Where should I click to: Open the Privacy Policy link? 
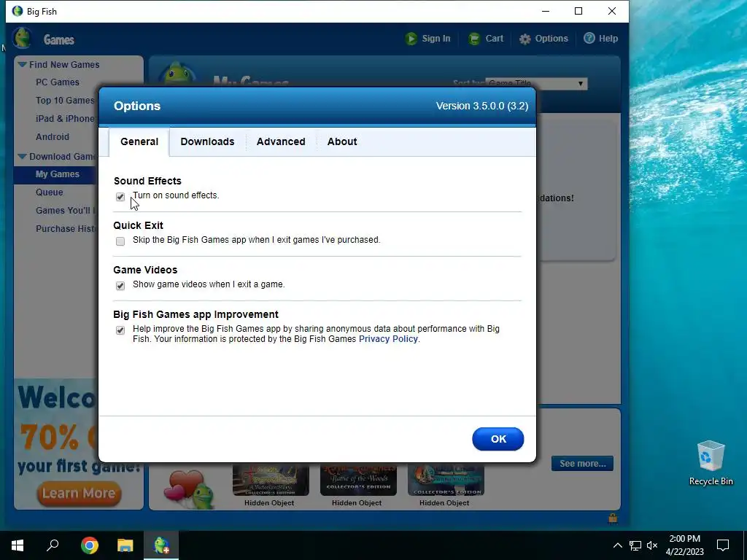click(x=388, y=339)
